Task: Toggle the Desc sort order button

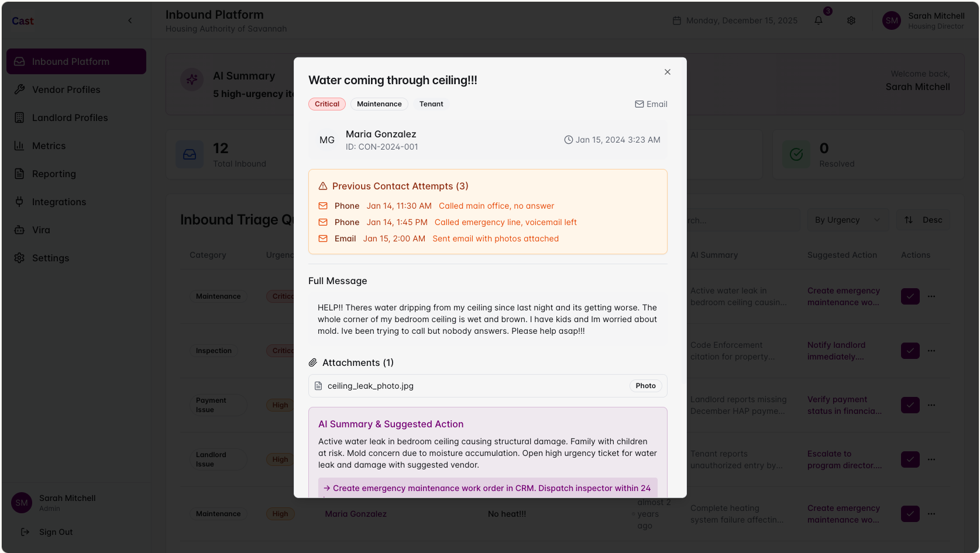Action: (924, 220)
